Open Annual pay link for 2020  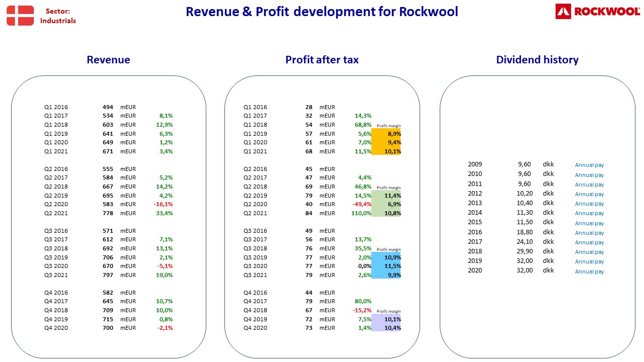point(589,271)
